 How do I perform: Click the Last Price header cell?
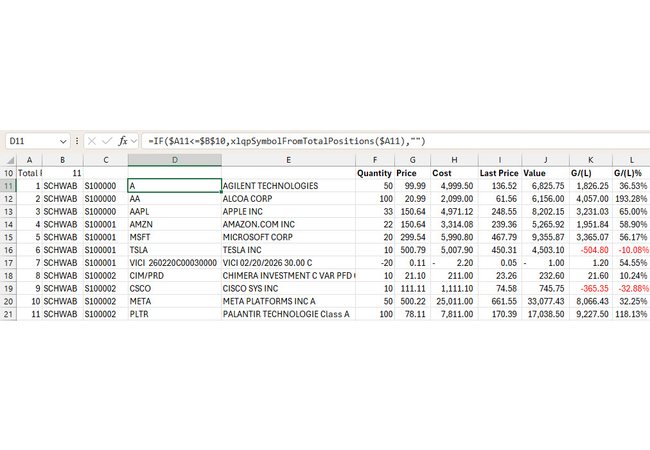(x=500, y=173)
